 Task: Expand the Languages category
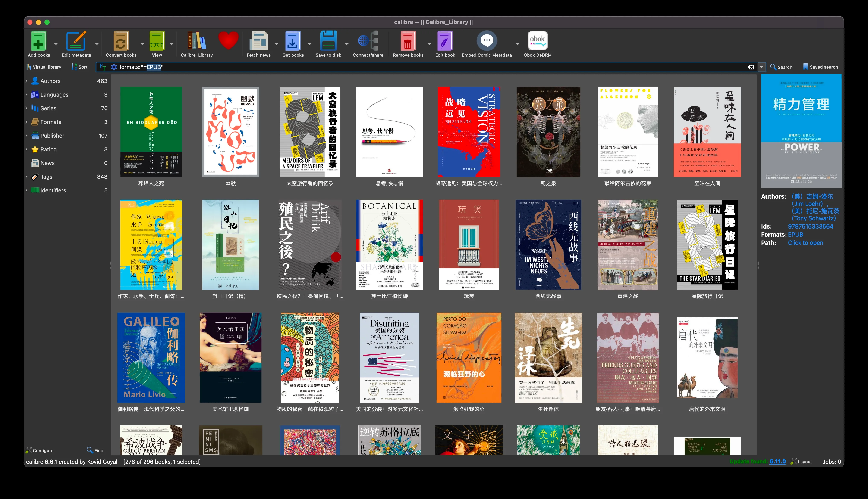point(26,94)
